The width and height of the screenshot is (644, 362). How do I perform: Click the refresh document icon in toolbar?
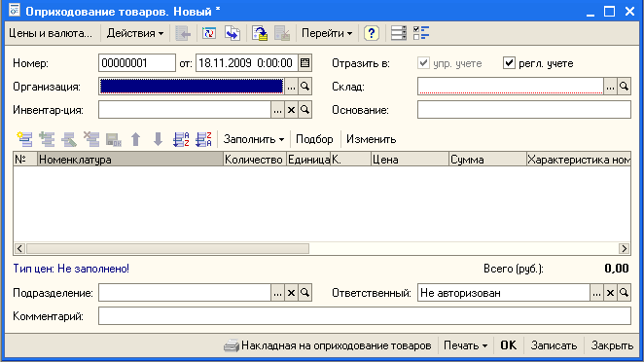click(209, 33)
